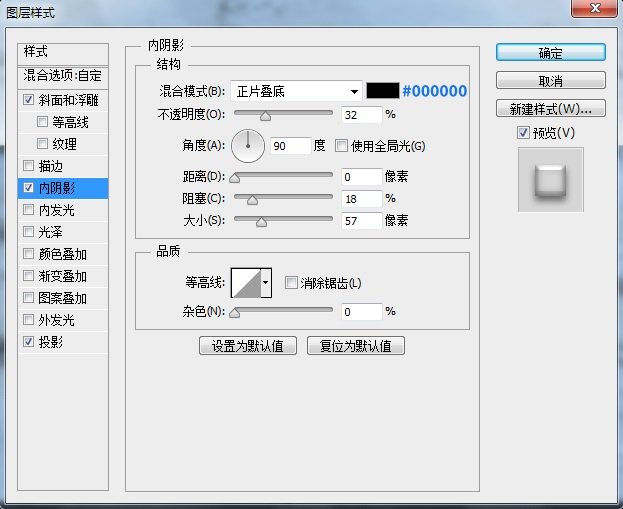Click the 取消 button

[551, 81]
